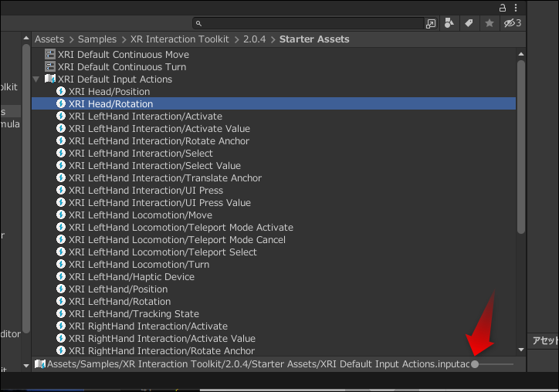
Task: Click the lock icon of Project window
Action: click(503, 8)
